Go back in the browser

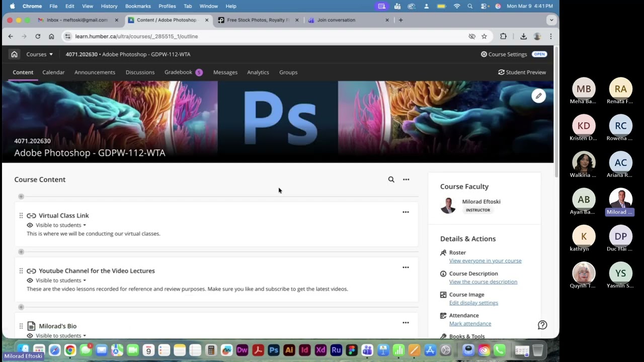click(x=11, y=36)
